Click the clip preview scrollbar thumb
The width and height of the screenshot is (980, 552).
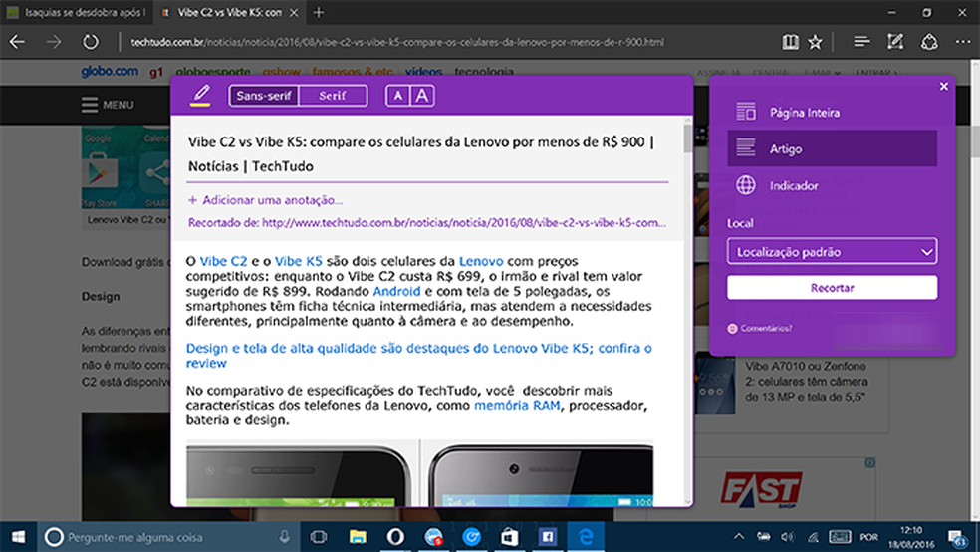tap(687, 138)
